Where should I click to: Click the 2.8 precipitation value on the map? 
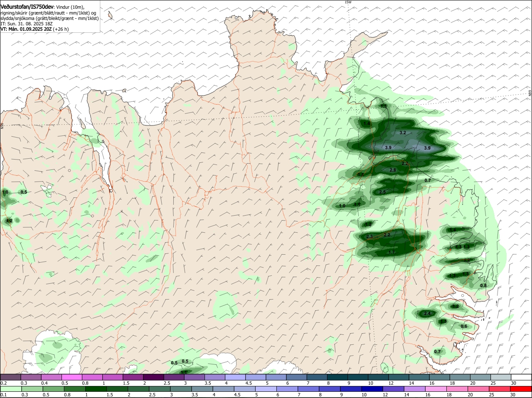click(x=393, y=170)
